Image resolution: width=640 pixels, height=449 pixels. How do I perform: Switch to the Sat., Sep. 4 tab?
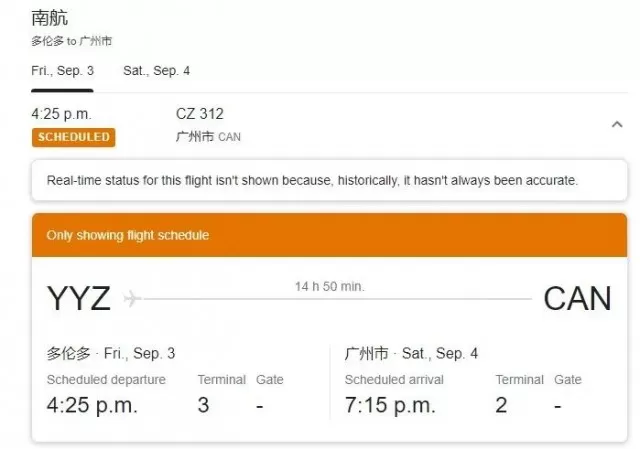156,71
